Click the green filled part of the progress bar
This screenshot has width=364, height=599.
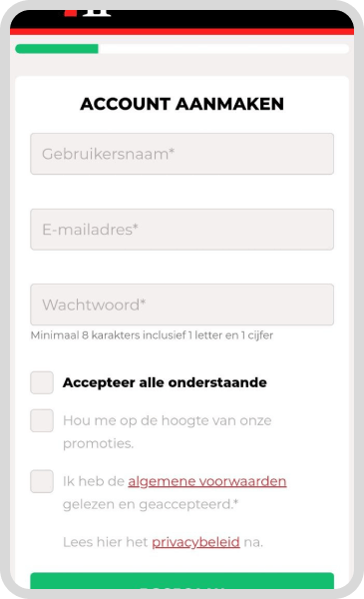click(57, 49)
